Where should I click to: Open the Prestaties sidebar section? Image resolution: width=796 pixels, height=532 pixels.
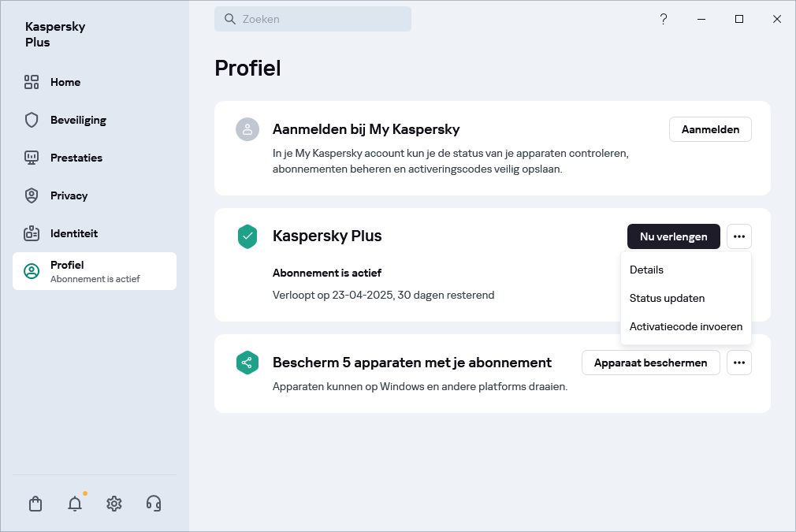coord(76,158)
